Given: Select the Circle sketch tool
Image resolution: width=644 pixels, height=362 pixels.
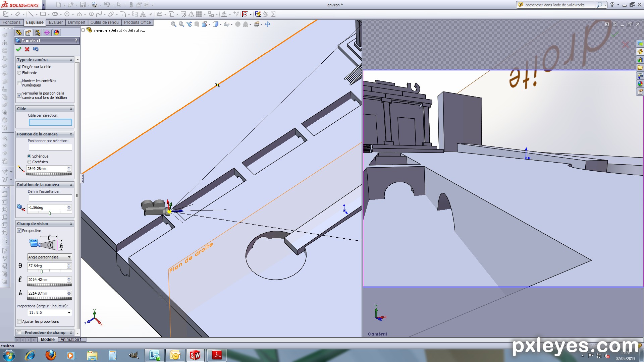Looking at the screenshot, I should (67, 14).
